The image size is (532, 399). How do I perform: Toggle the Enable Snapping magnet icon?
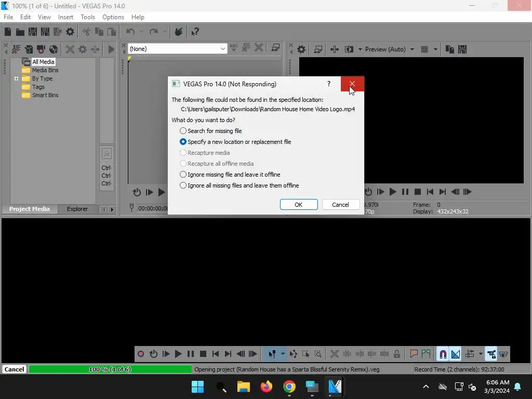pos(443,354)
